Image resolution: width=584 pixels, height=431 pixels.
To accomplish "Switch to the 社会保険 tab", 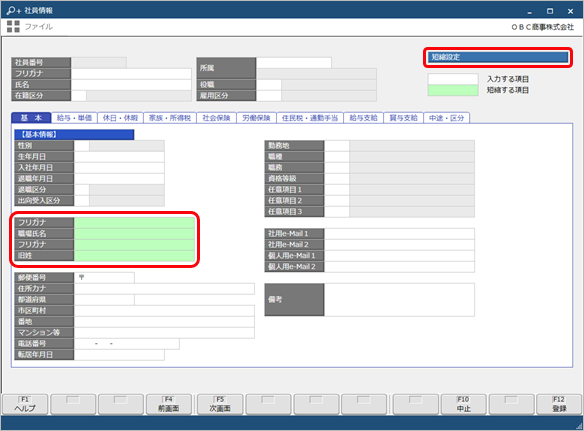I will coord(216,118).
